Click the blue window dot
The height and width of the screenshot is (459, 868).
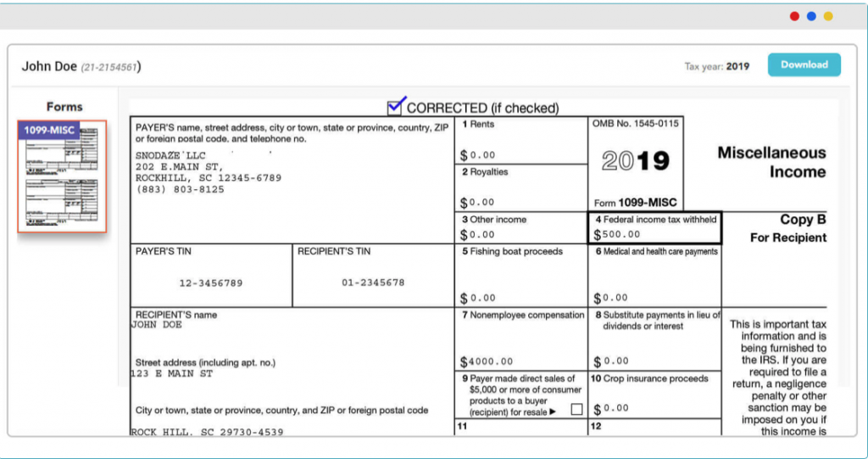[x=811, y=16]
